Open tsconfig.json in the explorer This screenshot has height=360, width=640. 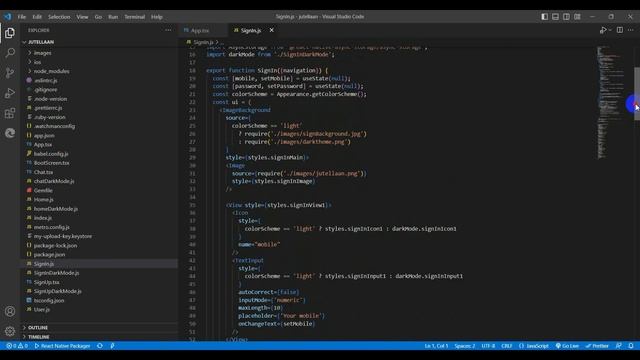click(49, 300)
